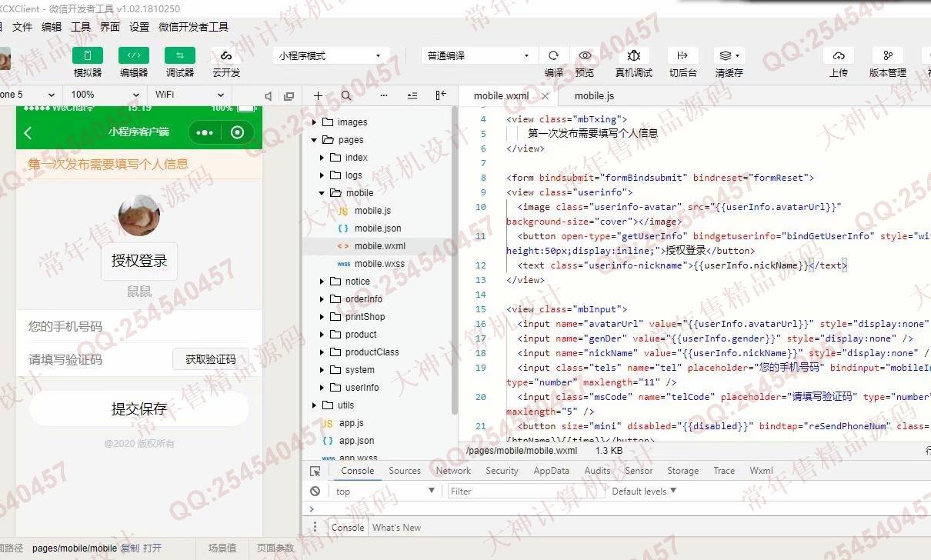Image resolution: width=931 pixels, height=560 pixels.
Task: Click the 提交保存 button
Action: pyautogui.click(x=139, y=408)
